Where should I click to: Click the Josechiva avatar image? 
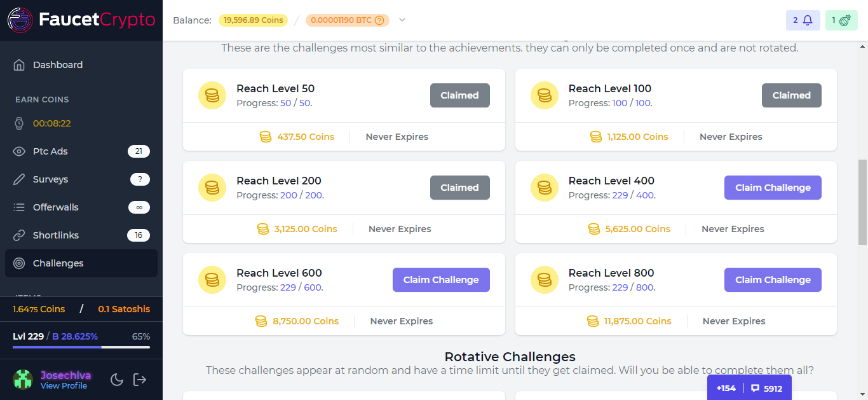(23, 380)
